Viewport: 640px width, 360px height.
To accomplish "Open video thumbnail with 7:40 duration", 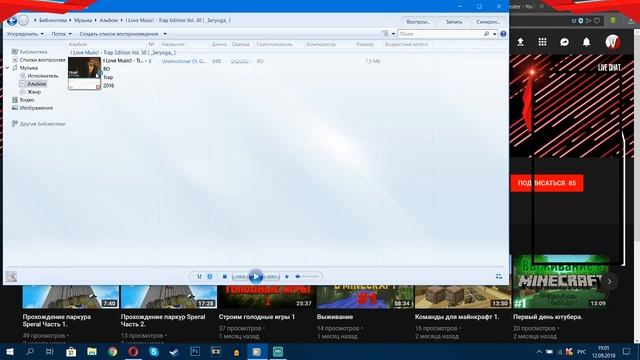I will click(71, 297).
